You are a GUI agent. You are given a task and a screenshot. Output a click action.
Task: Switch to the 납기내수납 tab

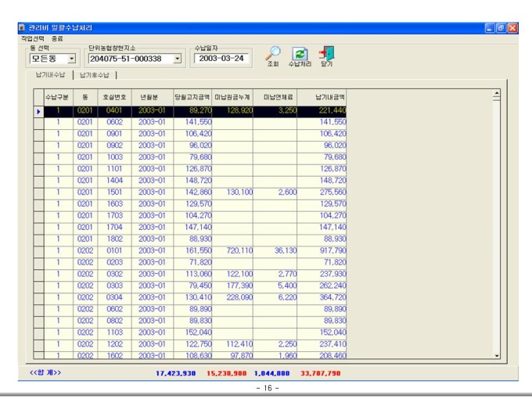click(47, 74)
